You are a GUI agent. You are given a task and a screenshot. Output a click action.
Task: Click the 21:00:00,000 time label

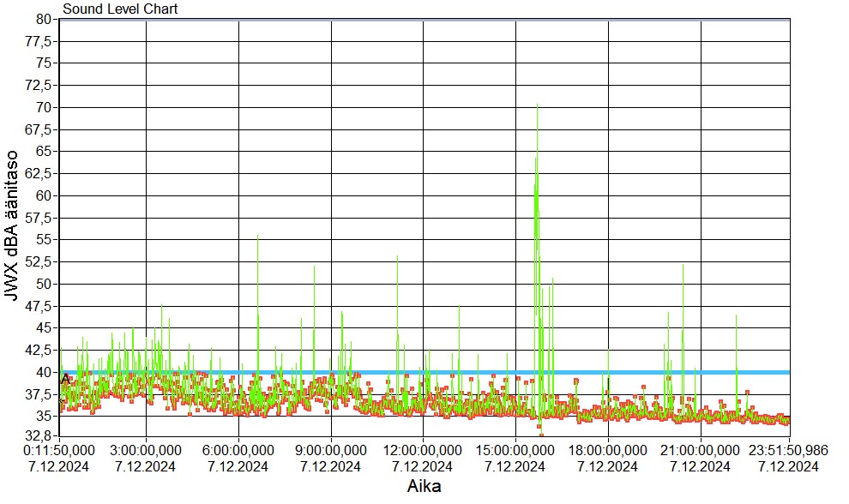tap(701, 450)
